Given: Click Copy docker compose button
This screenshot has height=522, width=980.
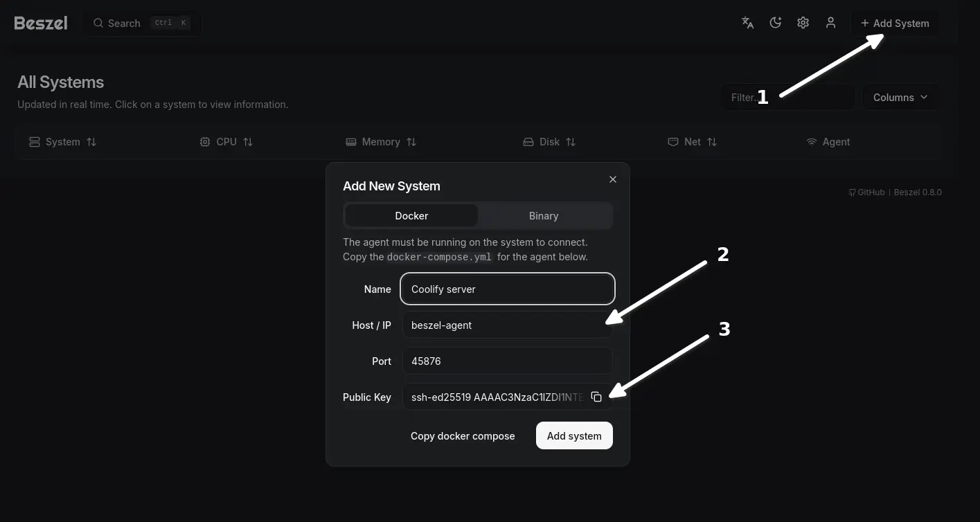Looking at the screenshot, I should tap(463, 436).
